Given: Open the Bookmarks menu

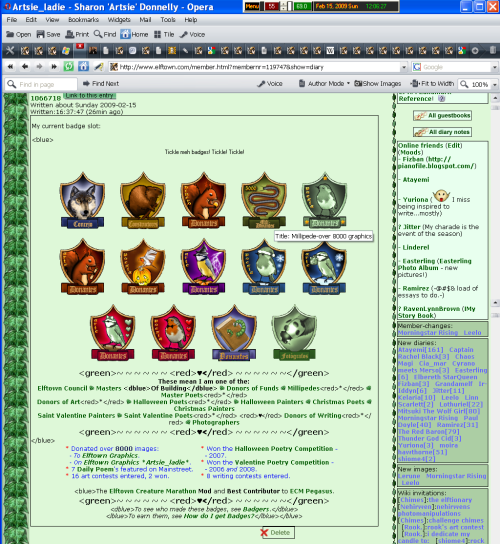Looking at the screenshot, I should 83,20.
